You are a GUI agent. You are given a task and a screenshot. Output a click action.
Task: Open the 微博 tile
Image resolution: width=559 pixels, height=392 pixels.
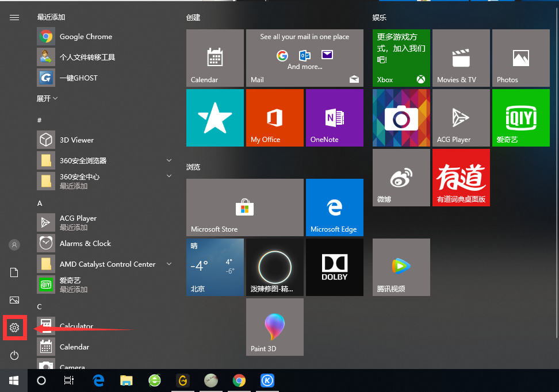tap(401, 178)
